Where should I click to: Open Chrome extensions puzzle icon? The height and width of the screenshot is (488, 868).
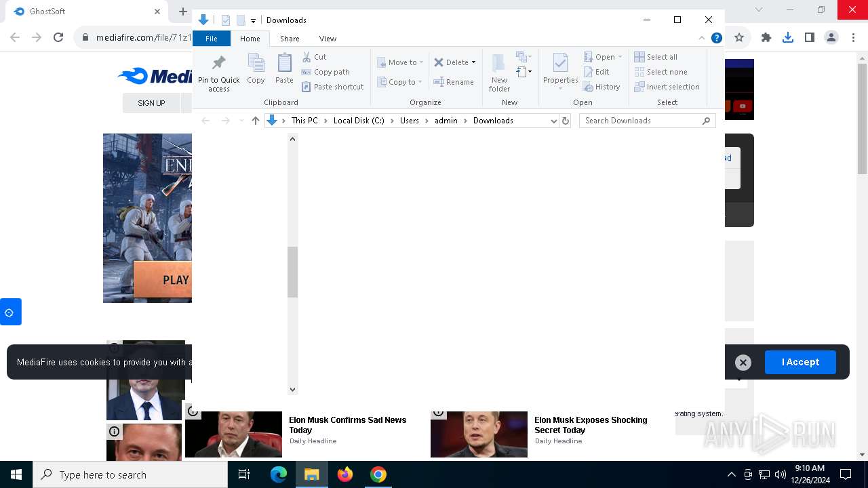point(766,37)
